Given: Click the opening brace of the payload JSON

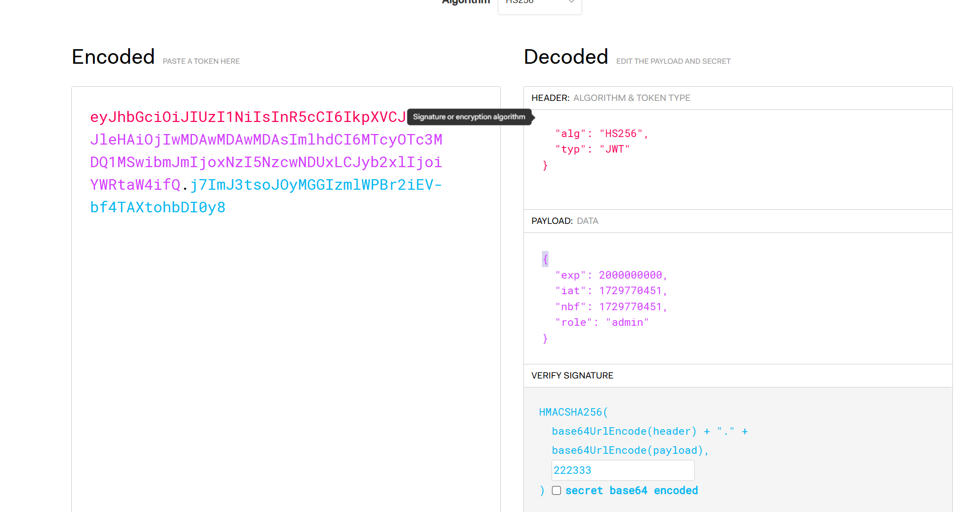Looking at the screenshot, I should pos(546,259).
